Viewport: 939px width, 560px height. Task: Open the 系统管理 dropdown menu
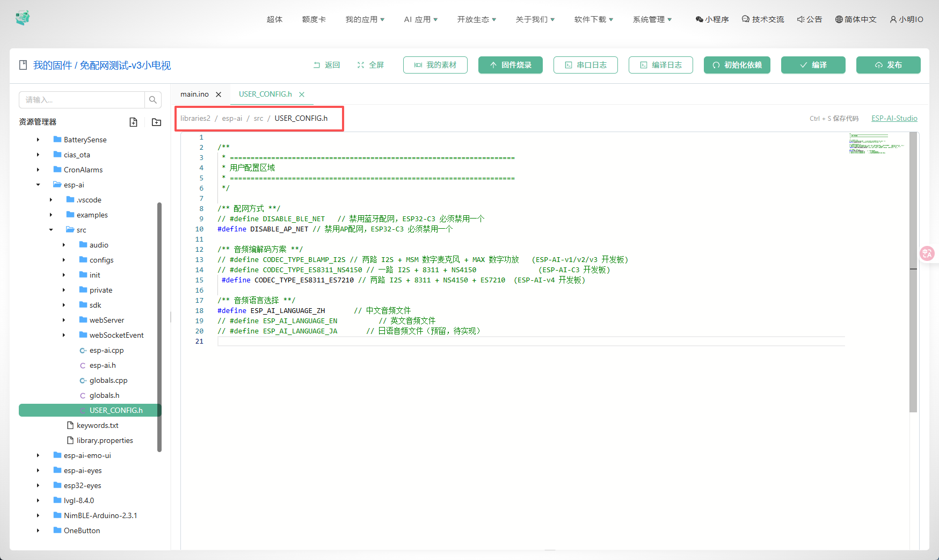coord(652,19)
